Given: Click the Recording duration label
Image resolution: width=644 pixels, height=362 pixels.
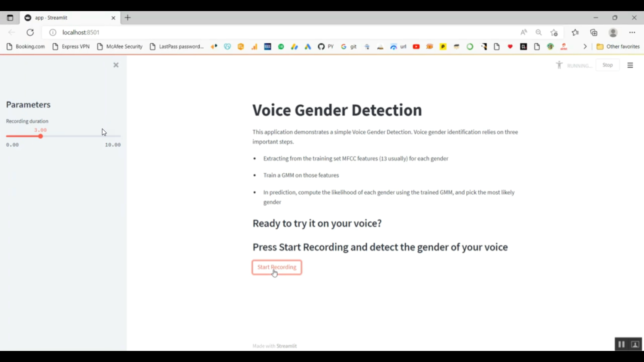Looking at the screenshot, I should click(x=27, y=121).
